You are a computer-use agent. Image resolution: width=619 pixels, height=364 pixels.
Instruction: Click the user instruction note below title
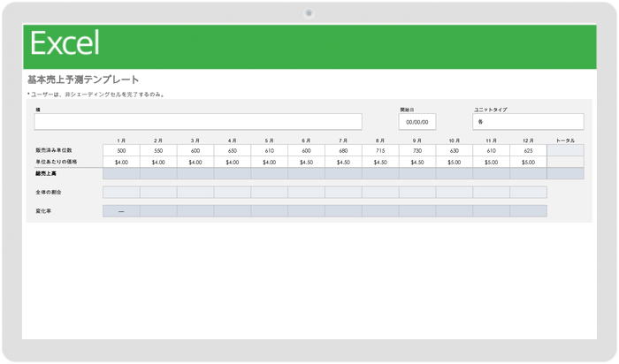pos(96,95)
